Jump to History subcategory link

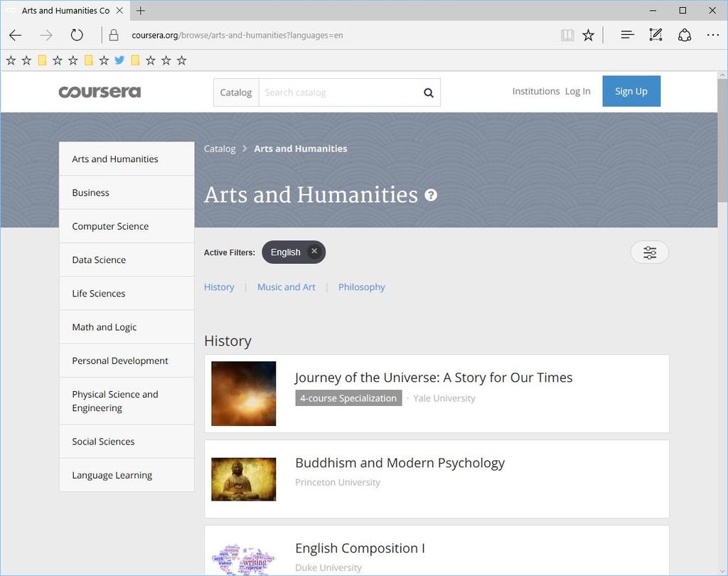click(219, 287)
